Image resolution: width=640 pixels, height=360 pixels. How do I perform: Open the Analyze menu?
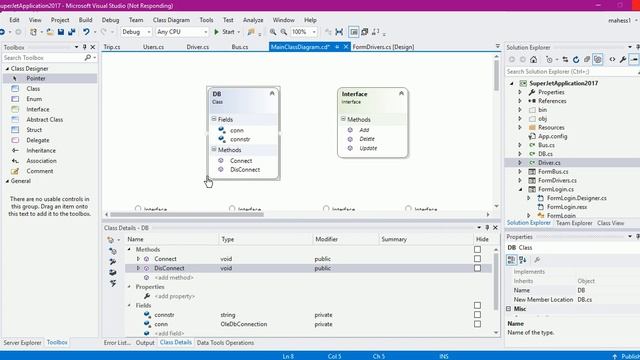[253, 20]
